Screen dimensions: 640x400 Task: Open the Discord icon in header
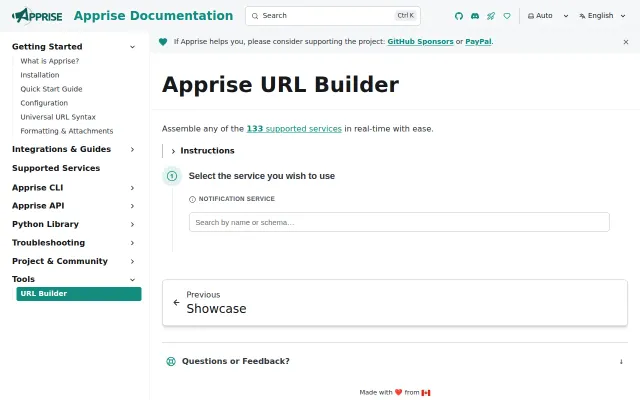[x=475, y=16]
